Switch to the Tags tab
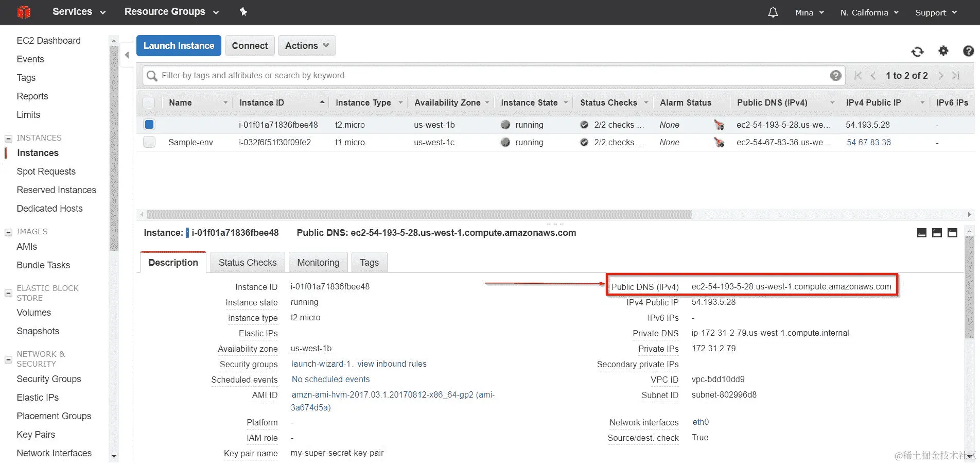The image size is (980, 464). (x=370, y=263)
